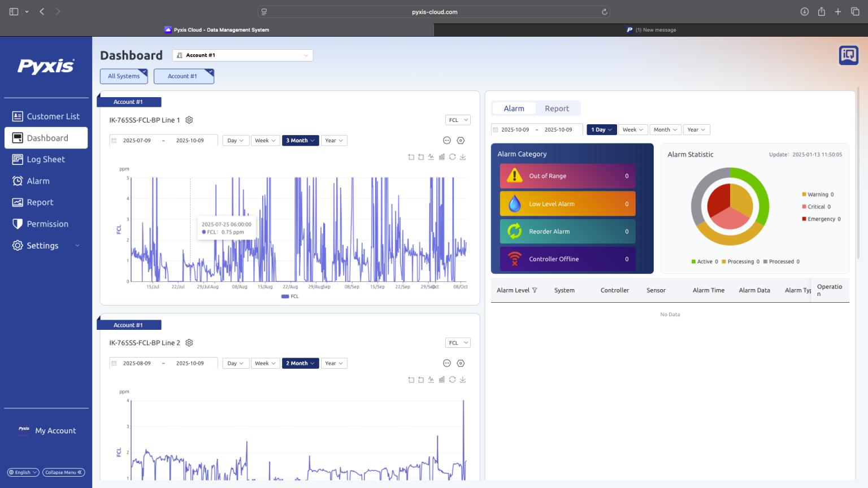Switch chart to bar chart icon

[442, 157]
